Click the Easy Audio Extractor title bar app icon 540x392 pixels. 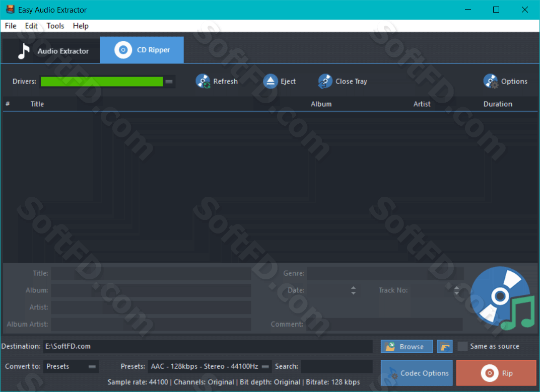(x=10, y=9)
